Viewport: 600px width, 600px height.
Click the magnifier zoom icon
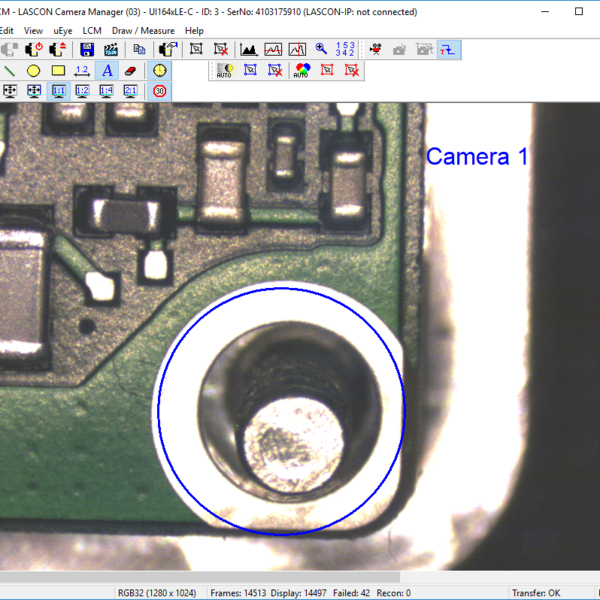point(321,49)
